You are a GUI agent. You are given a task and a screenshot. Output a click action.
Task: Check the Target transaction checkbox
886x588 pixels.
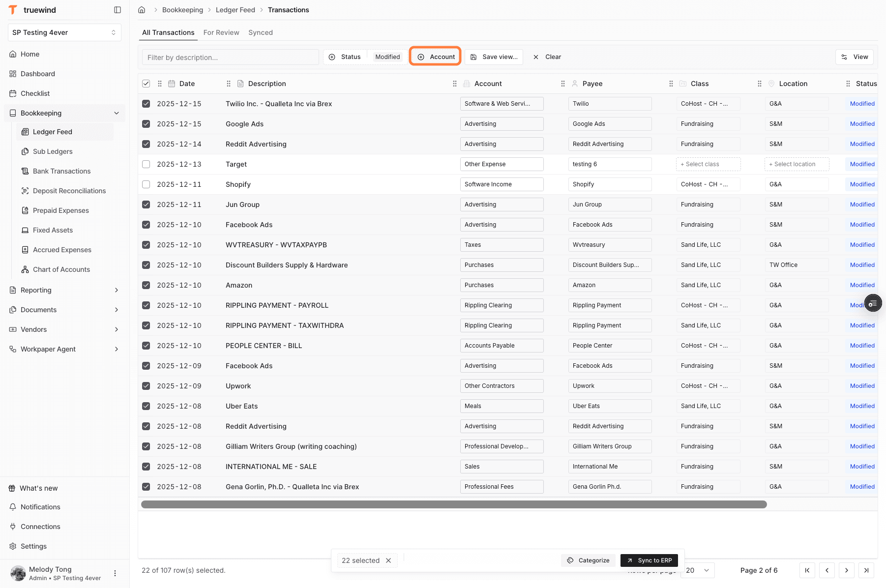click(x=146, y=164)
